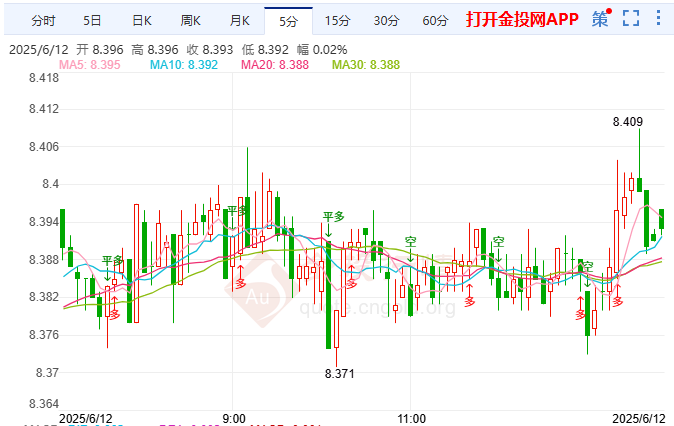Open the 月K chart

tap(239, 20)
